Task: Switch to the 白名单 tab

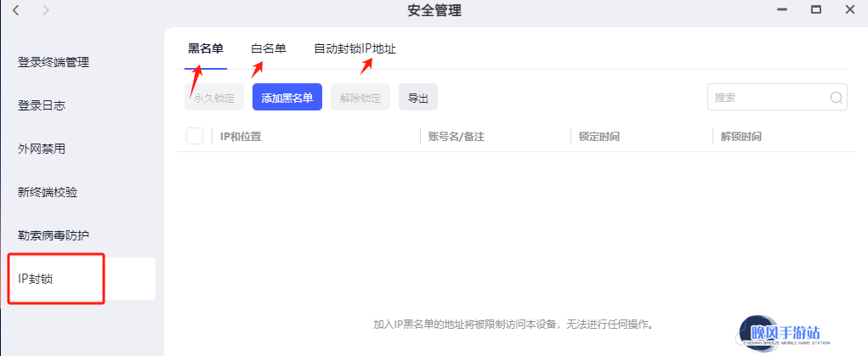Action: 269,48
